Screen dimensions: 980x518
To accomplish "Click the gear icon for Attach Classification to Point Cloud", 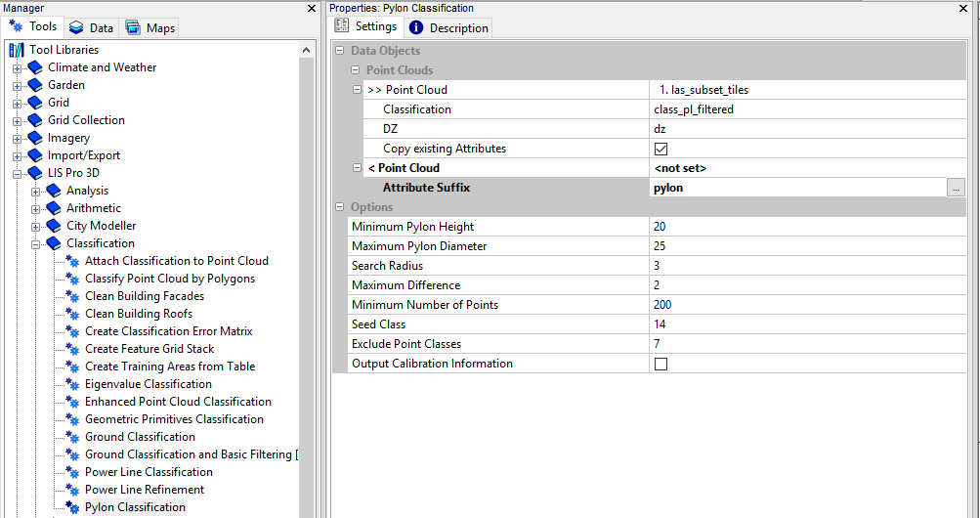I will (73, 261).
